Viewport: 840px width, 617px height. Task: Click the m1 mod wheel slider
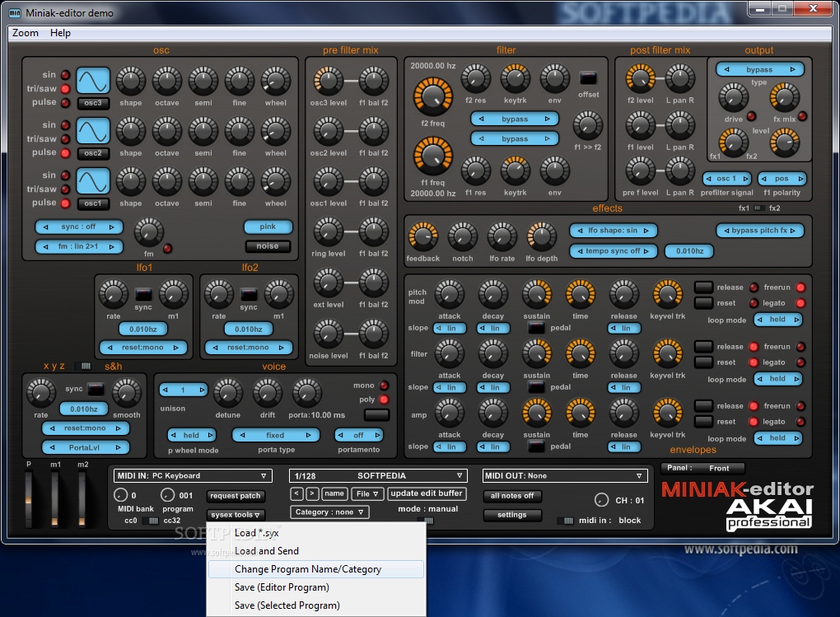[54, 498]
